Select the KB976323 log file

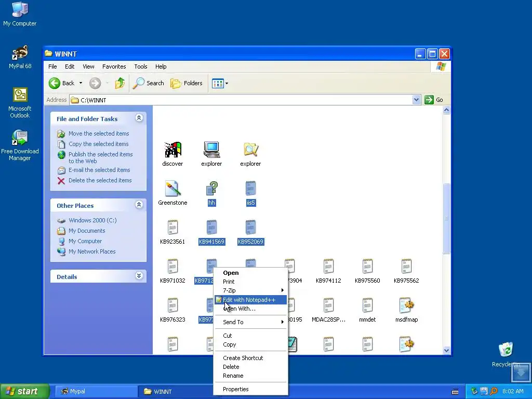tap(172, 305)
